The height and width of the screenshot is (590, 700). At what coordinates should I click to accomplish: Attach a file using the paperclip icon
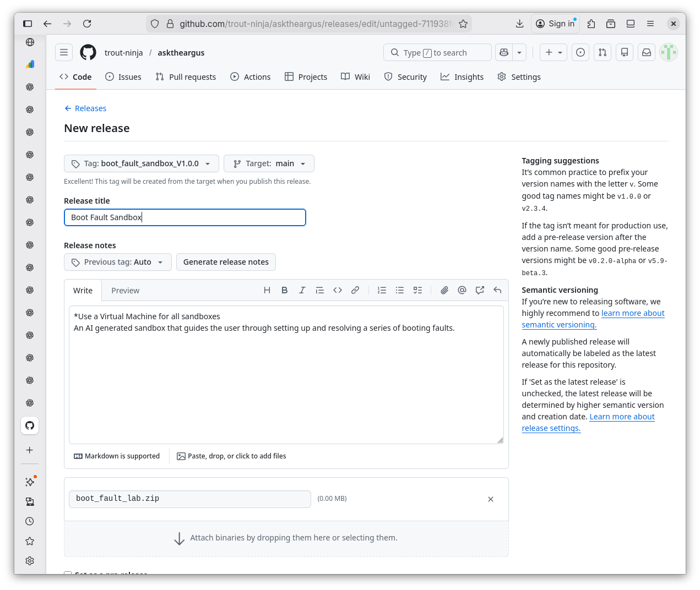click(x=444, y=290)
